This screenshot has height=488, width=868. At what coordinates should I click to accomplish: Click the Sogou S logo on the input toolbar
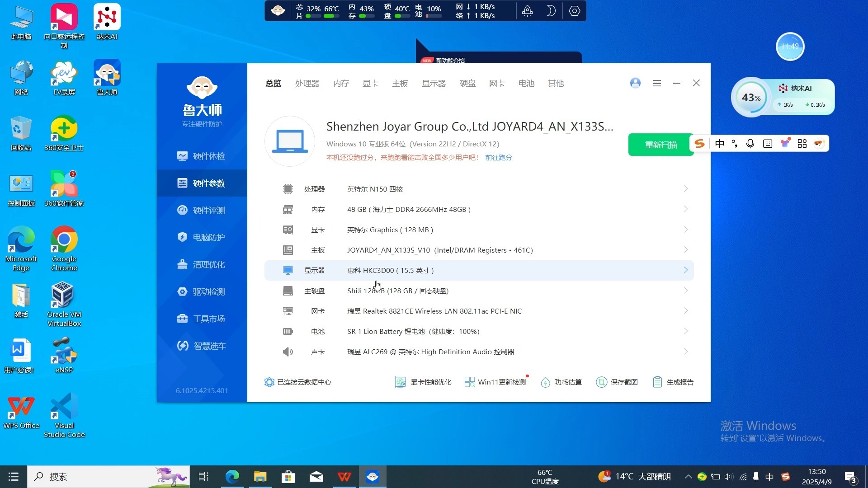pos(700,144)
